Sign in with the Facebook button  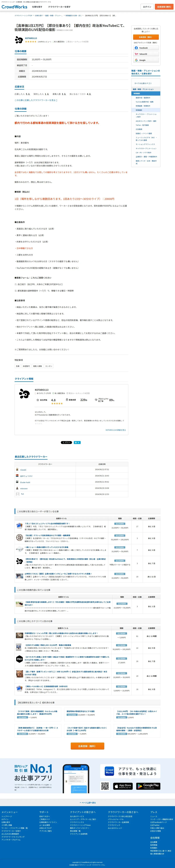[146, 48]
